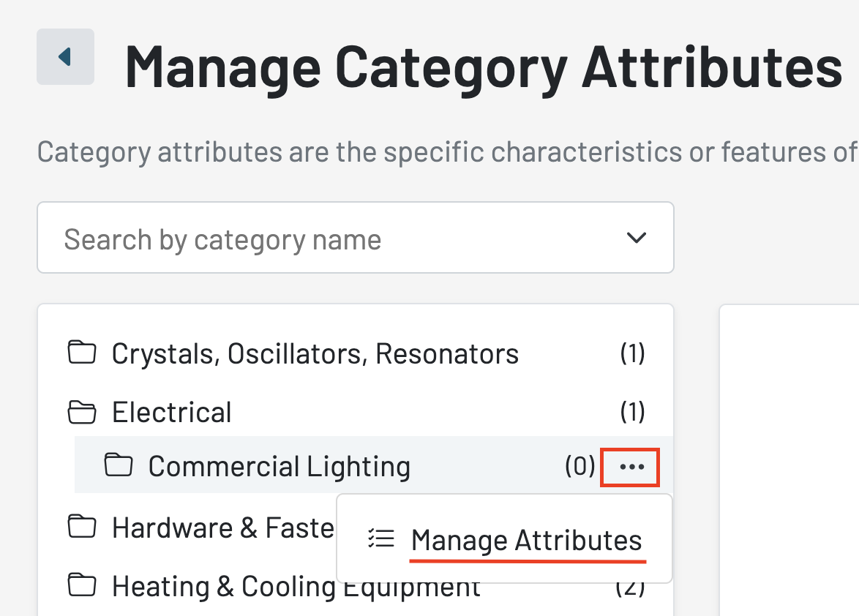
Task: Click the checklist icon beside Manage Attributes
Action: 381,538
